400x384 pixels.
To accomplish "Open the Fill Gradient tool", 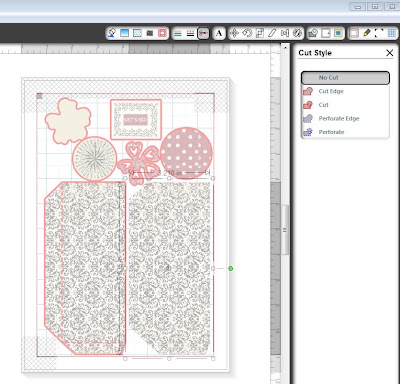I will pyautogui.click(x=124, y=33).
